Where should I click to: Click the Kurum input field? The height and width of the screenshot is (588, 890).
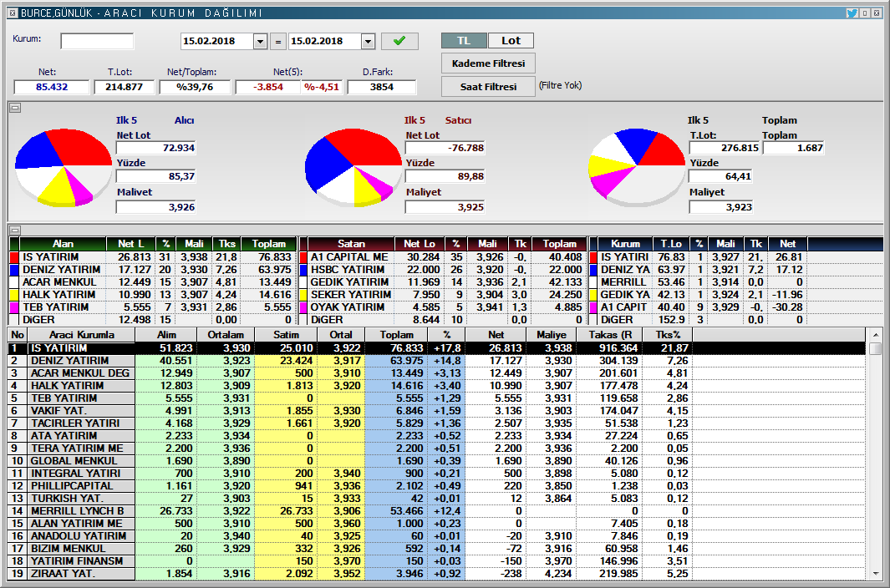pyautogui.click(x=97, y=41)
